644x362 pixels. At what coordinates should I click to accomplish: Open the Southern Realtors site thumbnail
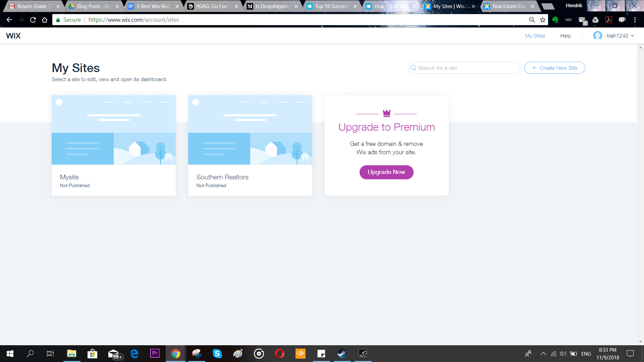pos(250,130)
